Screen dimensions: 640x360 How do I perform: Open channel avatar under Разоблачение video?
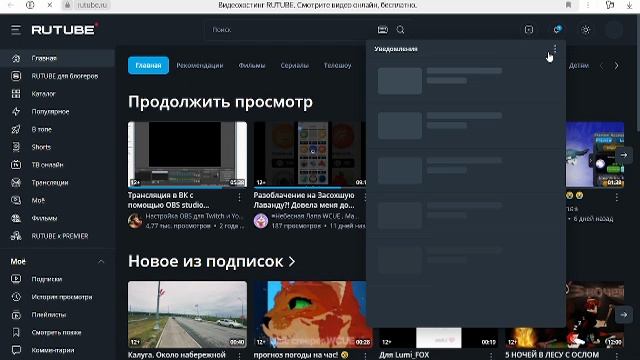(x=261, y=221)
